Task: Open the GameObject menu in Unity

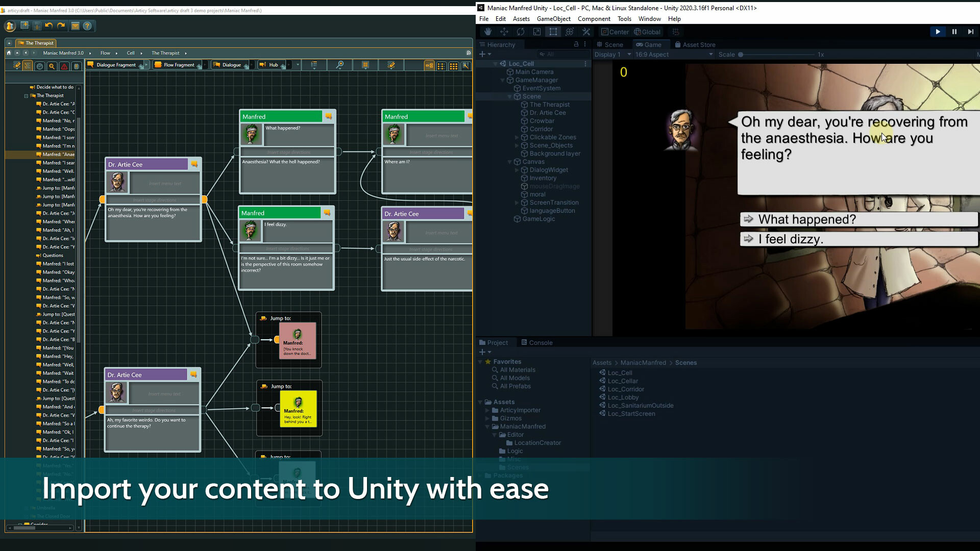Action: point(553,18)
